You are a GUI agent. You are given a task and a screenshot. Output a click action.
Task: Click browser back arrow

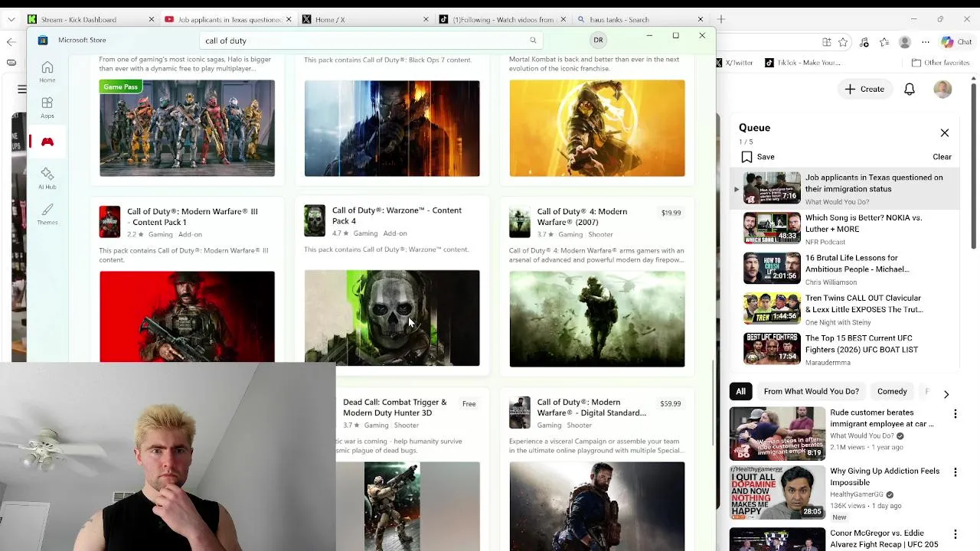click(11, 42)
